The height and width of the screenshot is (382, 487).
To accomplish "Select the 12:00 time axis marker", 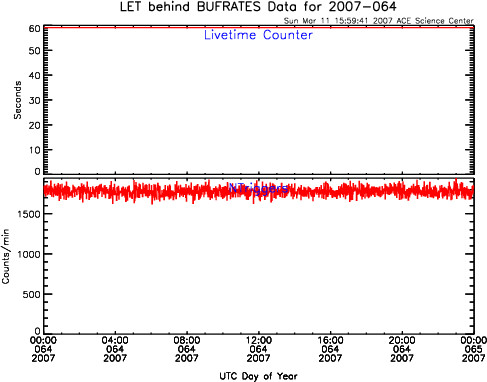I will (x=258, y=349).
